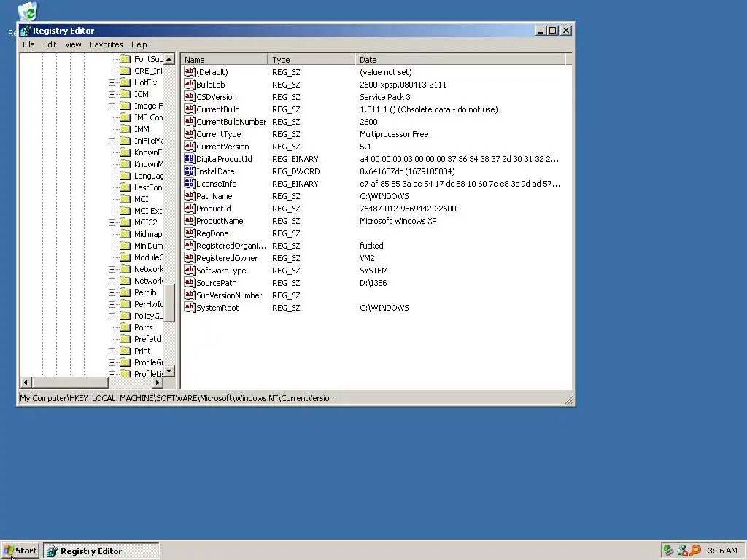
Task: Click the Recycle Bin desktop icon
Action: click(x=27, y=12)
